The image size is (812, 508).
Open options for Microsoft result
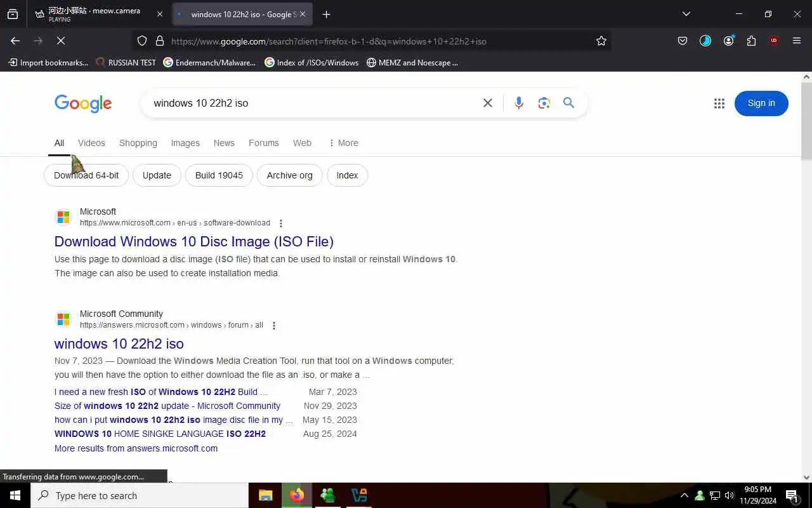point(280,224)
